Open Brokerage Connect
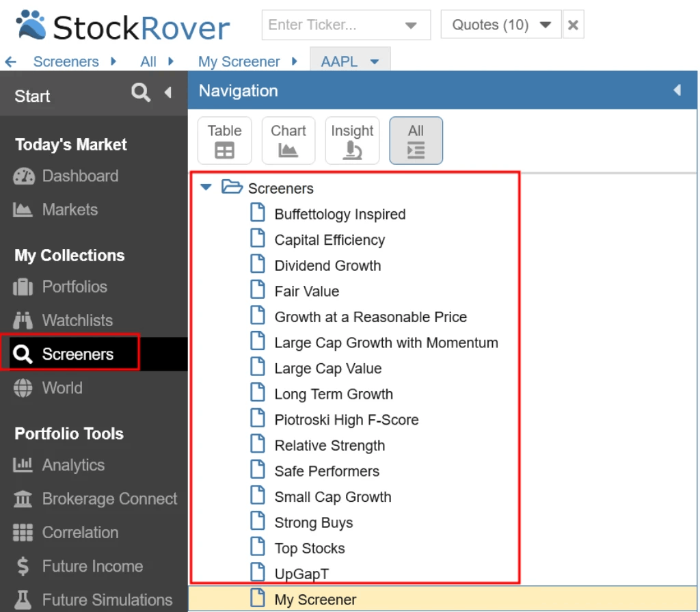The width and height of the screenshot is (700, 612). pyautogui.click(x=108, y=498)
